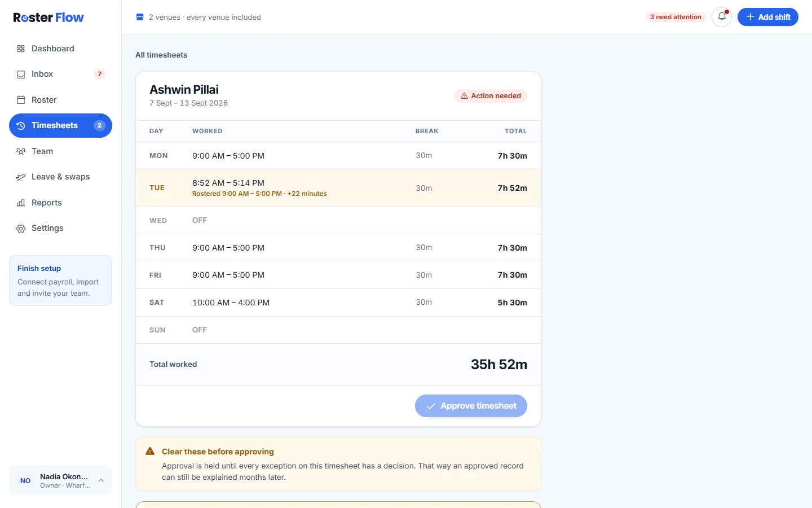Screen dimensions: 812x508
Task: Open Reports from the sidebar
Action: click(60, 203)
